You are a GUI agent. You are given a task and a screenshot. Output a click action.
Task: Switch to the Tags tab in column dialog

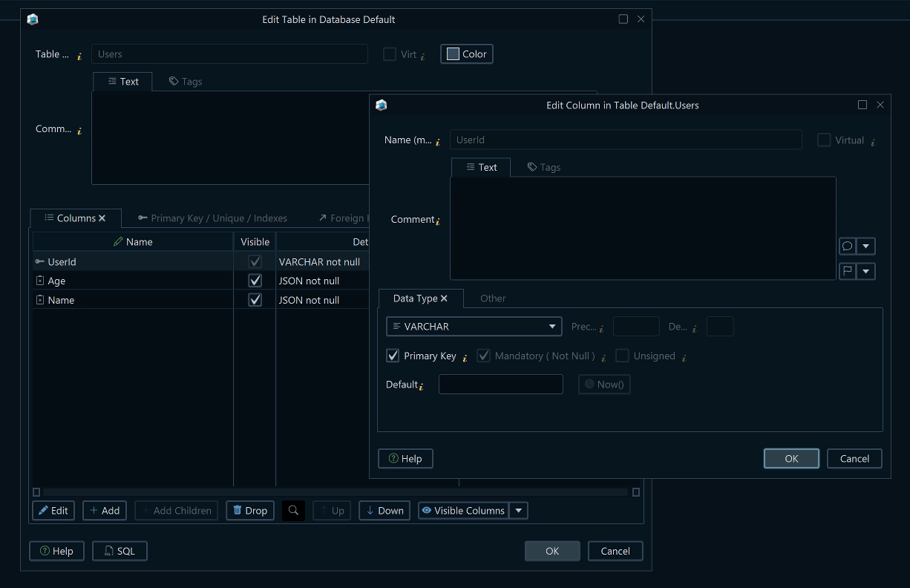click(x=543, y=167)
